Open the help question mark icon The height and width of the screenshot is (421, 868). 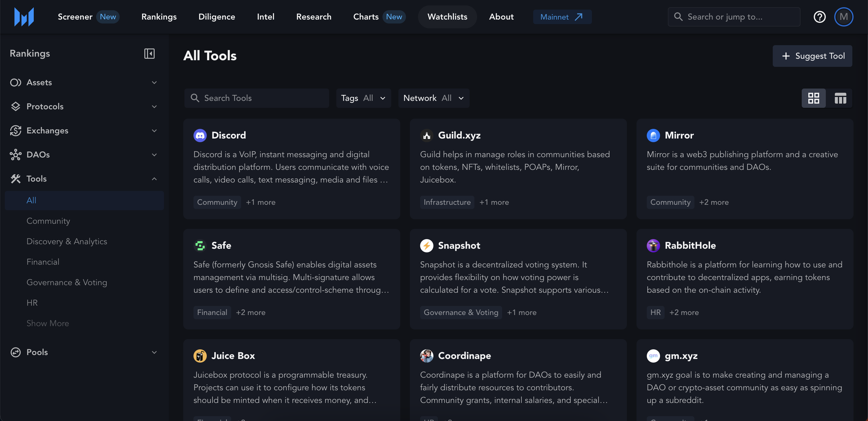click(819, 17)
